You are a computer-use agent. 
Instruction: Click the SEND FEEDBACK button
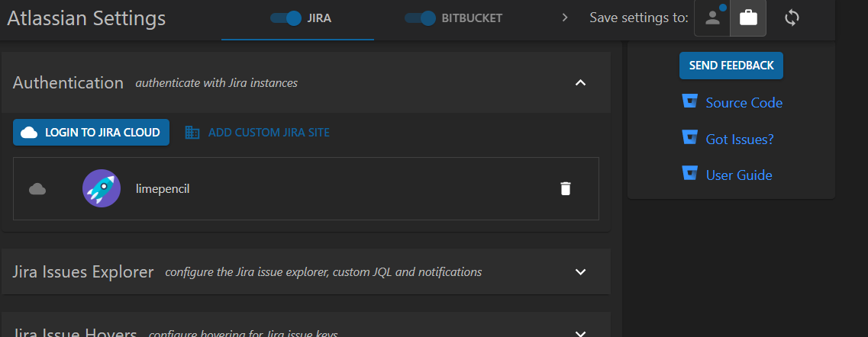point(731,66)
